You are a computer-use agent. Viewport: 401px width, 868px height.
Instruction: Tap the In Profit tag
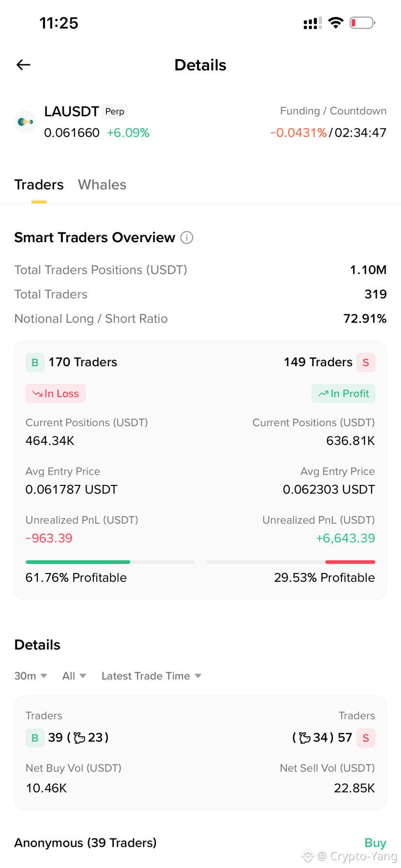pyautogui.click(x=343, y=393)
